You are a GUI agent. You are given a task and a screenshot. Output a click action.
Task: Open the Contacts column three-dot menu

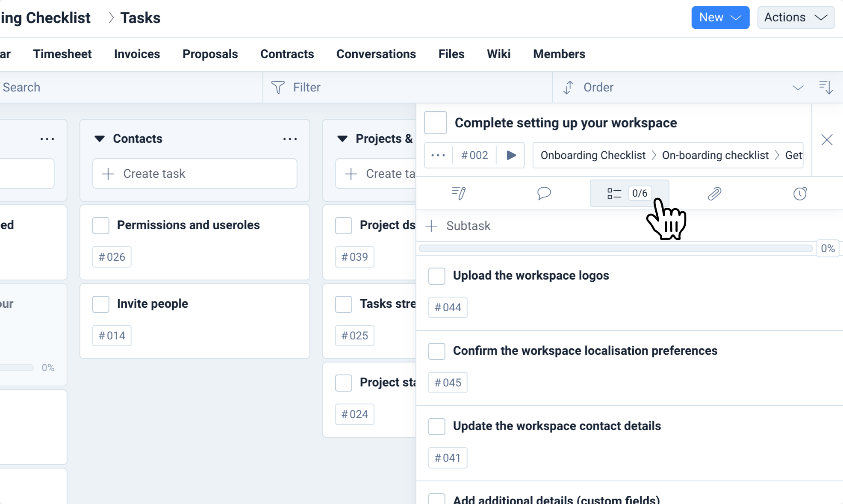coord(290,139)
